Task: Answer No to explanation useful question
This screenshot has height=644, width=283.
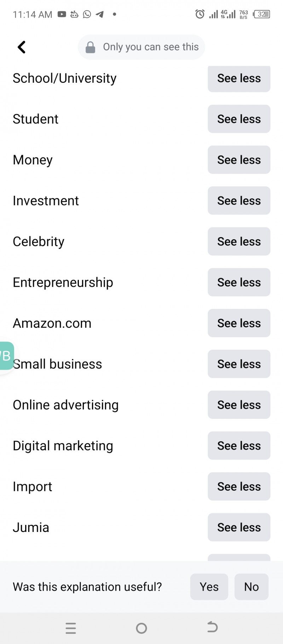Action: pyautogui.click(x=251, y=587)
